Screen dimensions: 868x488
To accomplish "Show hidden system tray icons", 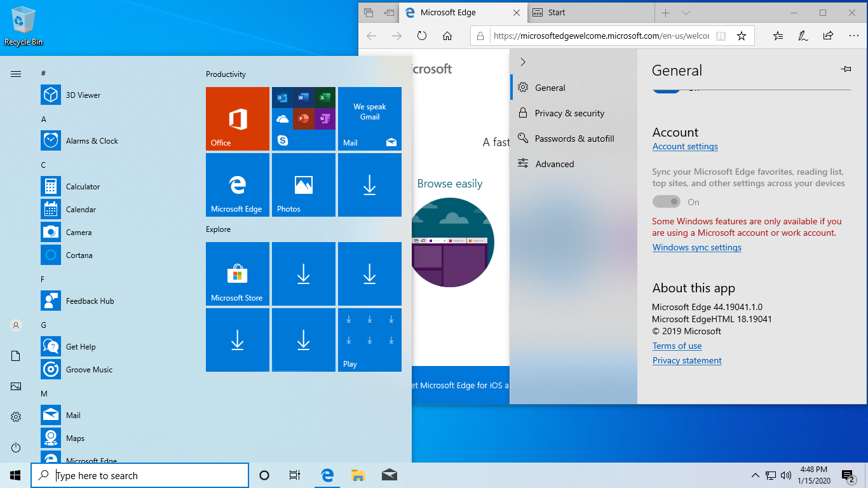I will pos(755,475).
